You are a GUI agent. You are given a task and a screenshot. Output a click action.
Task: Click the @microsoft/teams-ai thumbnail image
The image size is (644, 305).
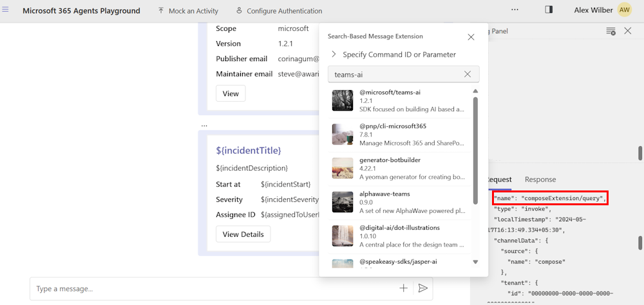(x=343, y=100)
